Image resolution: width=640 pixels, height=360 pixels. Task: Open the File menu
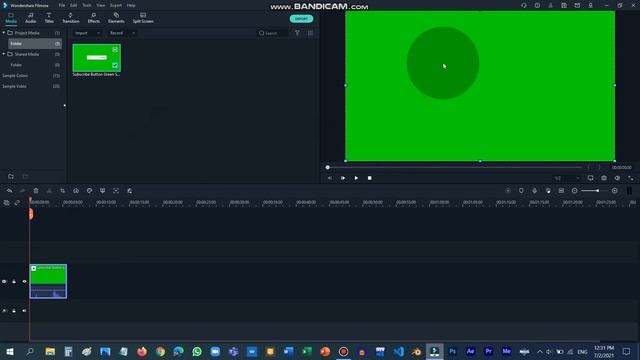click(62, 5)
